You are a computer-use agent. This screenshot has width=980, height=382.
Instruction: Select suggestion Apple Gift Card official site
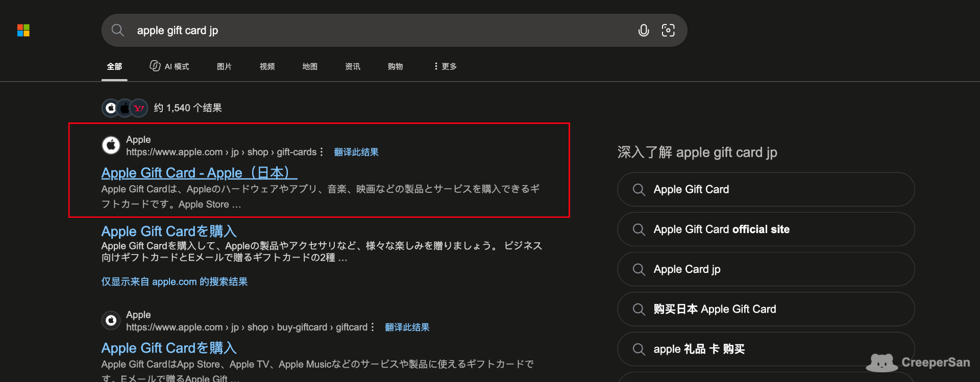[x=766, y=229]
